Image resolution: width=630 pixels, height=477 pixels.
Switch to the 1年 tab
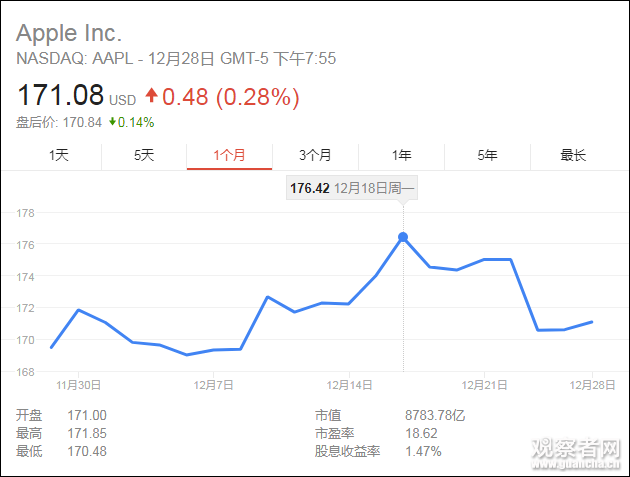pyautogui.click(x=401, y=155)
